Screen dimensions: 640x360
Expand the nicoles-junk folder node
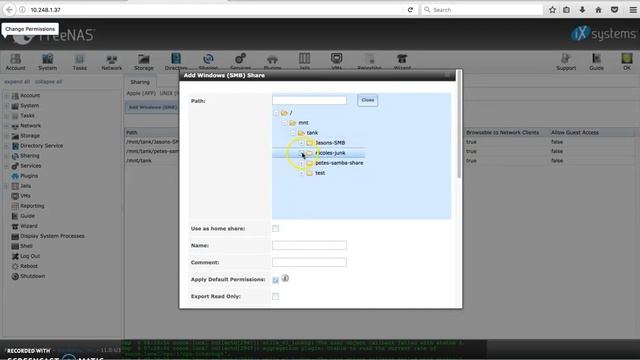pos(302,153)
